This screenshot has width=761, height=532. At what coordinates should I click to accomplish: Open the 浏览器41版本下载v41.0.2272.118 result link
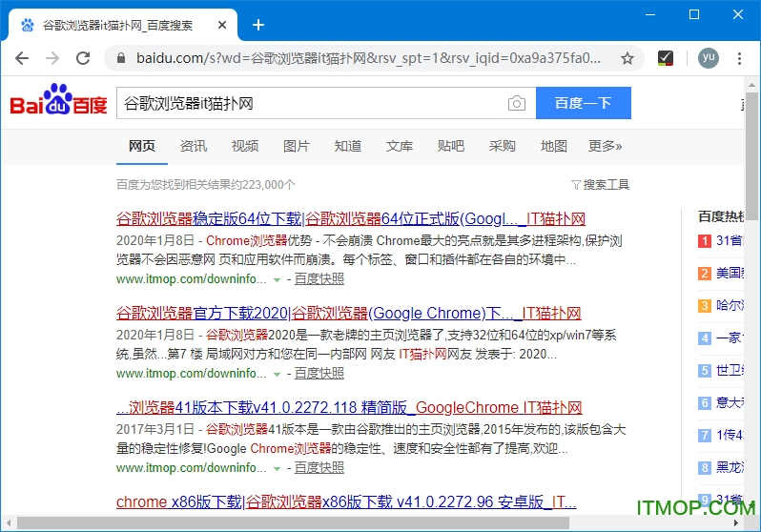tap(349, 407)
